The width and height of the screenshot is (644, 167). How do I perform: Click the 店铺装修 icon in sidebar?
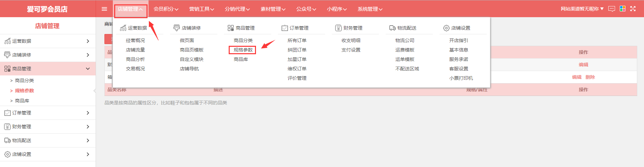(x=7, y=55)
